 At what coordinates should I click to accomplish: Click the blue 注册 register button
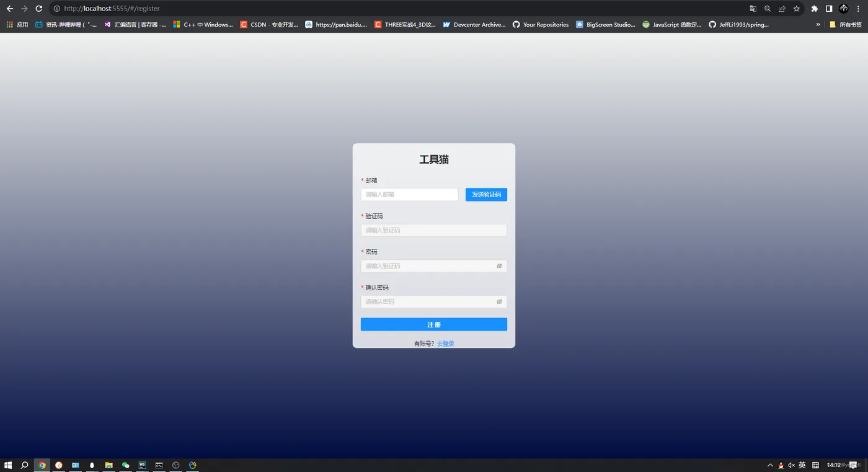click(x=434, y=324)
